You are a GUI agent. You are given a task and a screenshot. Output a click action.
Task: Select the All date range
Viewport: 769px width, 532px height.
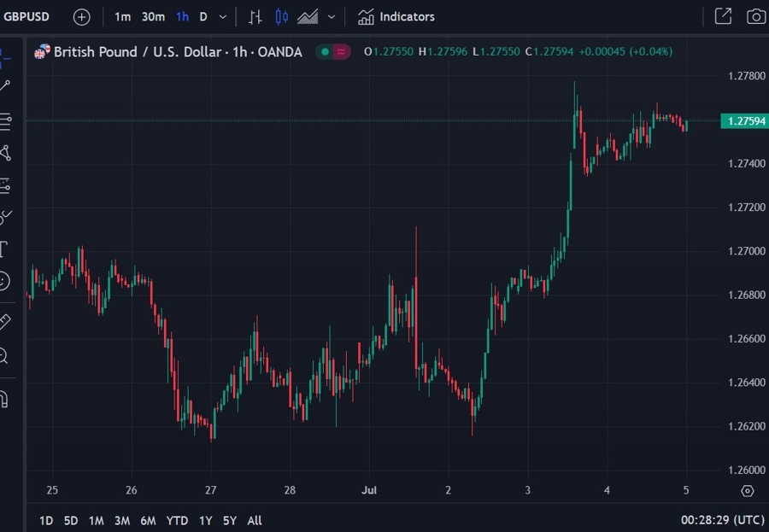tap(254, 520)
